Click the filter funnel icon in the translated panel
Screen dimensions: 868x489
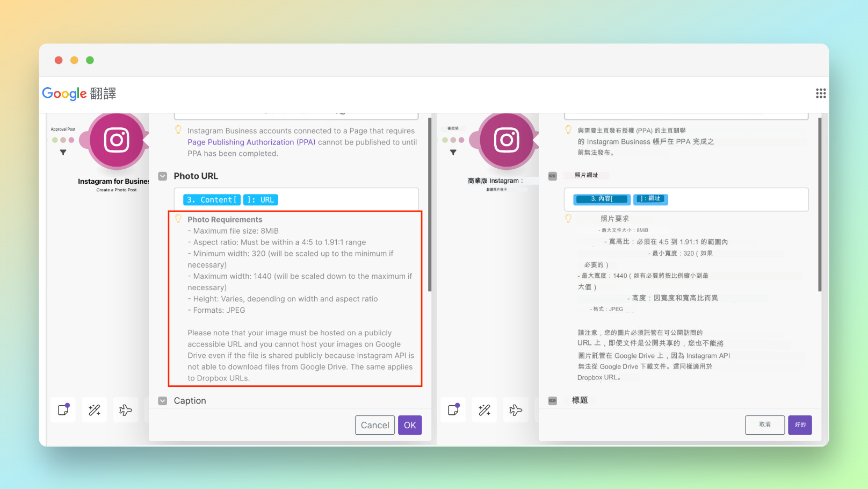tap(453, 153)
